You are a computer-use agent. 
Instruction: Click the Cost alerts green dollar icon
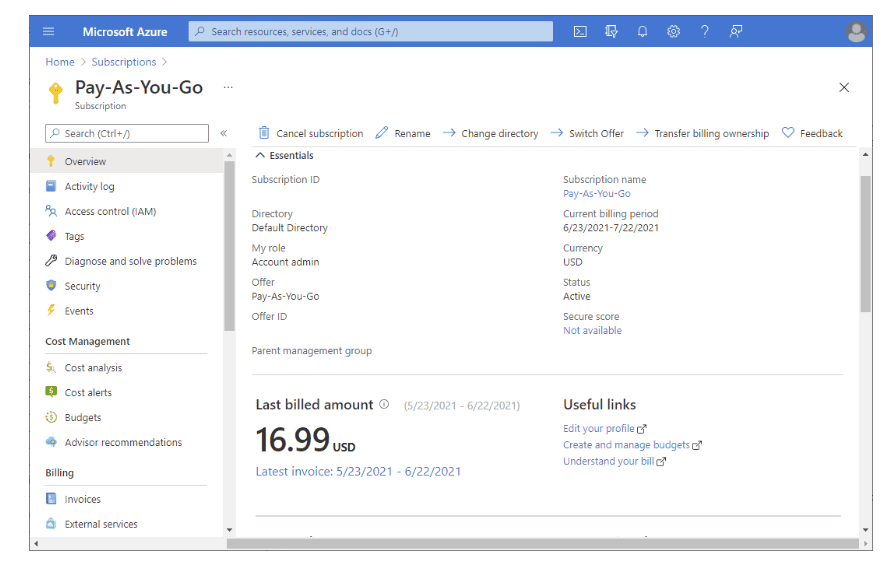(51, 391)
